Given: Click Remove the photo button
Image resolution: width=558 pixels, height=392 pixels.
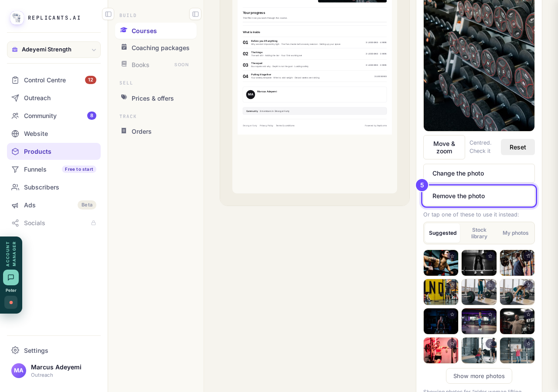Looking at the screenshot, I should click(479, 196).
